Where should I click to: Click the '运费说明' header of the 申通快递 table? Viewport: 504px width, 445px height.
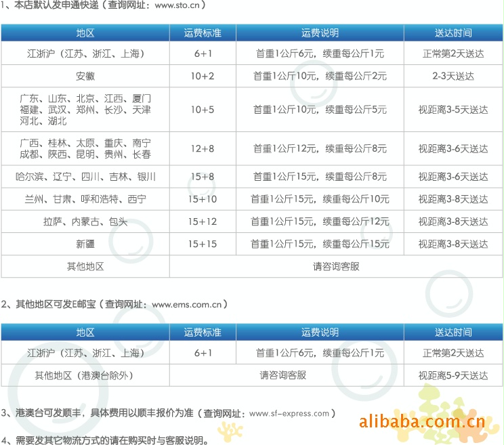[320, 33]
